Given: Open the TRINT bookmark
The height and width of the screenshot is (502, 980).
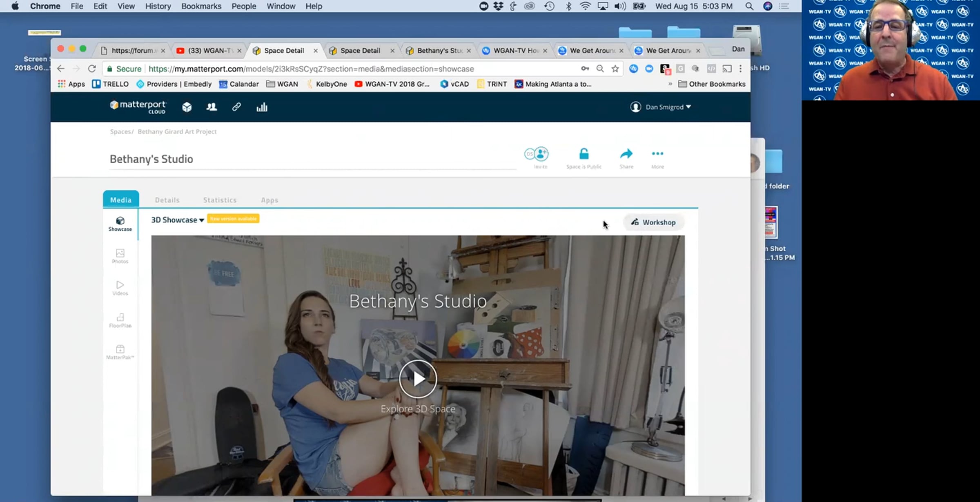Looking at the screenshot, I should pyautogui.click(x=492, y=84).
